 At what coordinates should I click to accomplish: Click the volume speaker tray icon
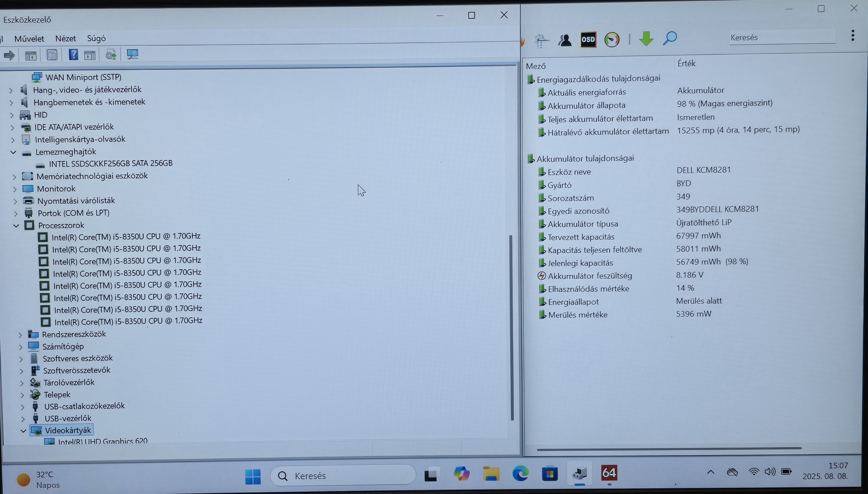pyautogui.click(x=770, y=472)
